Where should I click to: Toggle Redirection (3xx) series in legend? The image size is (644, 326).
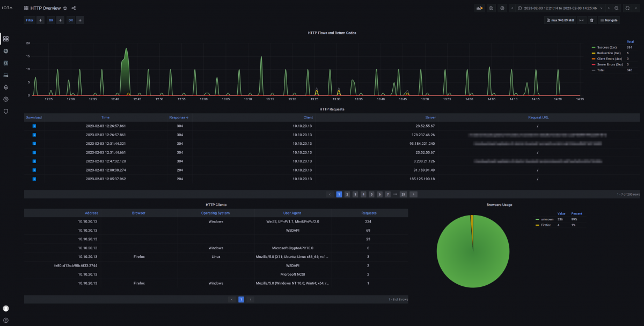608,53
